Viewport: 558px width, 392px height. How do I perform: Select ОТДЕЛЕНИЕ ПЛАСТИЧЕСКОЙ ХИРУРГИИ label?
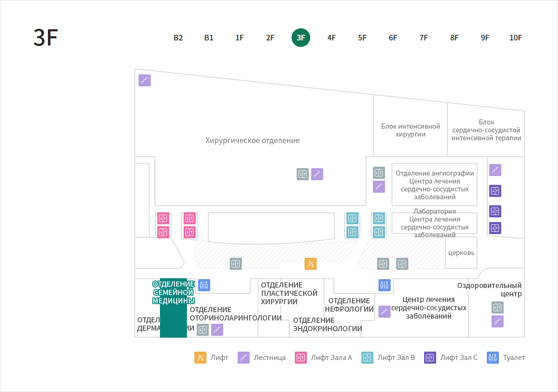tap(289, 293)
